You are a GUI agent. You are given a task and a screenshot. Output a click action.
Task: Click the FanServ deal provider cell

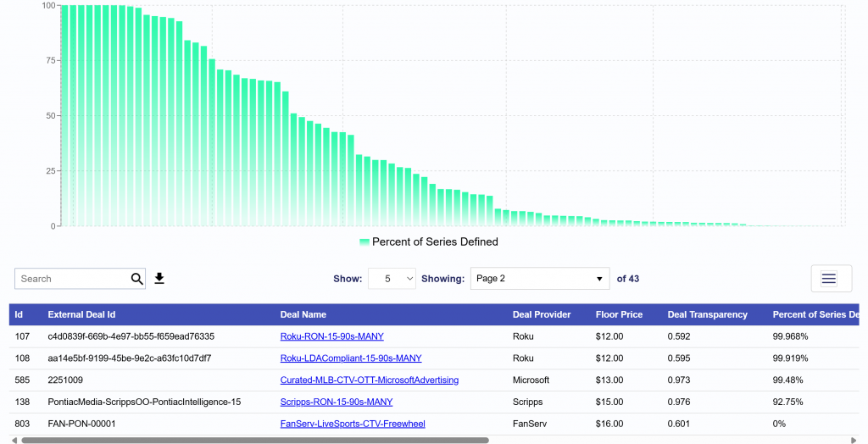529,424
